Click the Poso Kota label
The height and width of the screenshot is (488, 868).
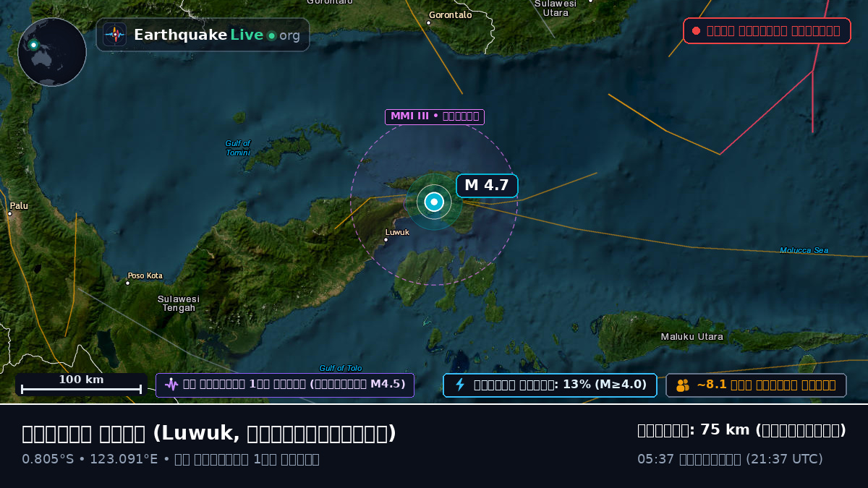(x=145, y=275)
